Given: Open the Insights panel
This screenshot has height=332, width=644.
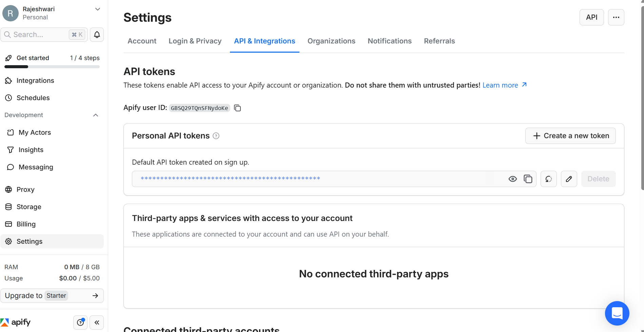Looking at the screenshot, I should pos(31,150).
